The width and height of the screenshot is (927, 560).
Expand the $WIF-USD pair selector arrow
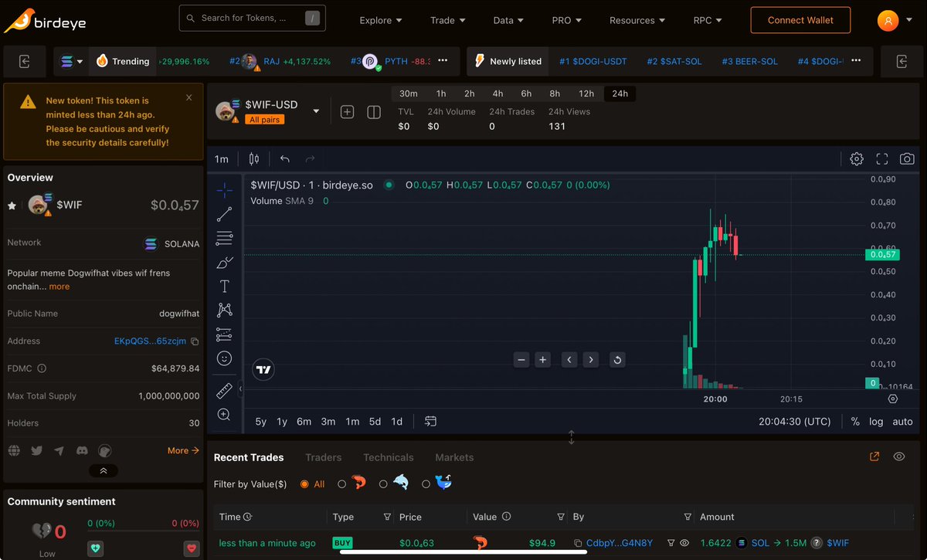tap(316, 112)
